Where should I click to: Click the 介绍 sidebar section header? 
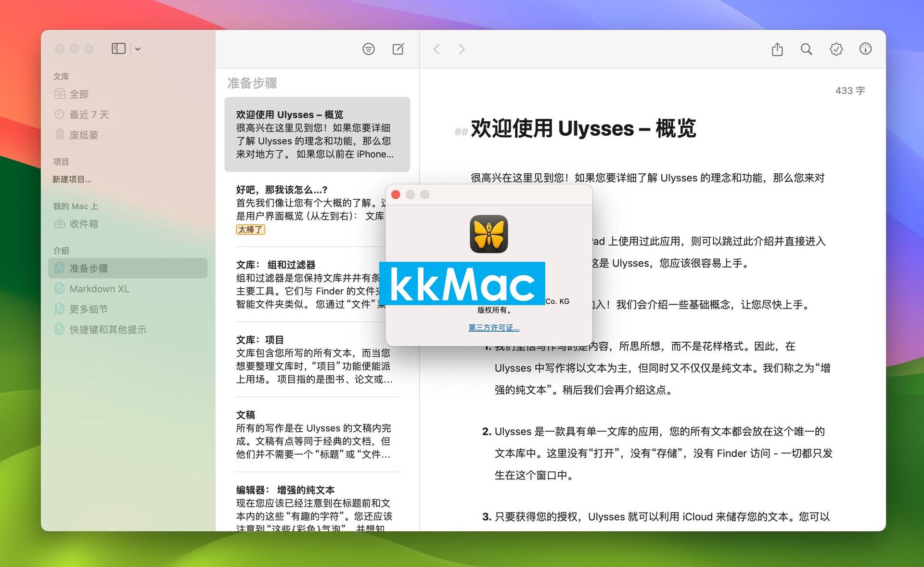pyautogui.click(x=61, y=250)
